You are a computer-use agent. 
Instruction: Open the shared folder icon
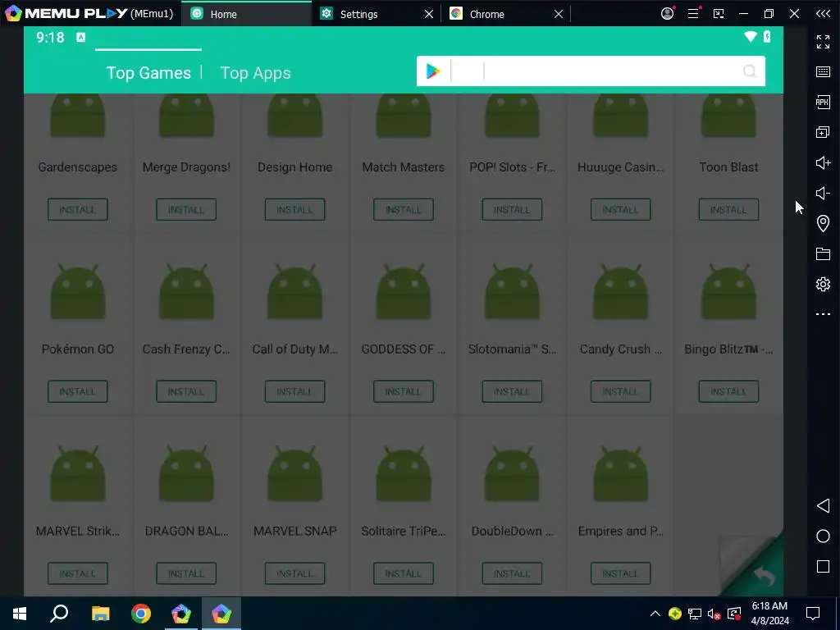pyautogui.click(x=823, y=254)
